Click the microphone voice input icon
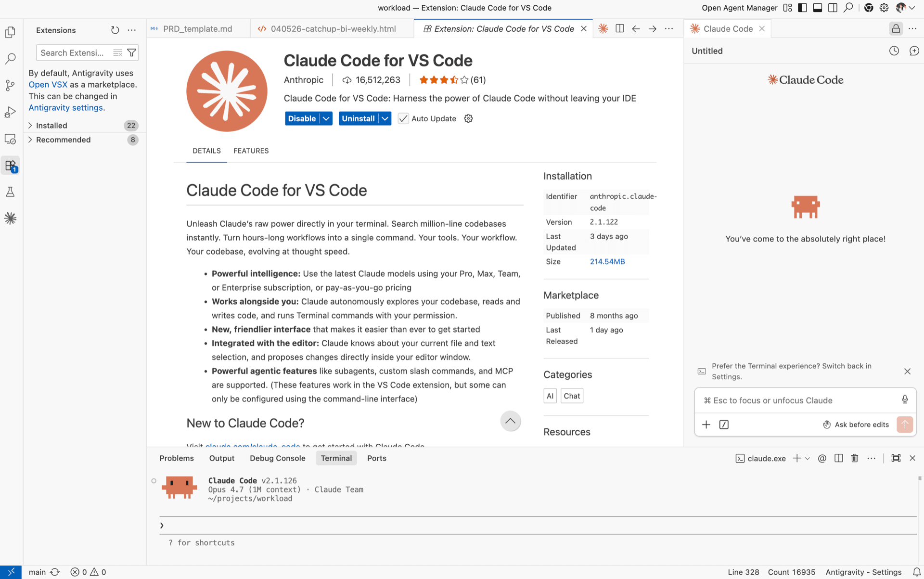 click(x=905, y=399)
